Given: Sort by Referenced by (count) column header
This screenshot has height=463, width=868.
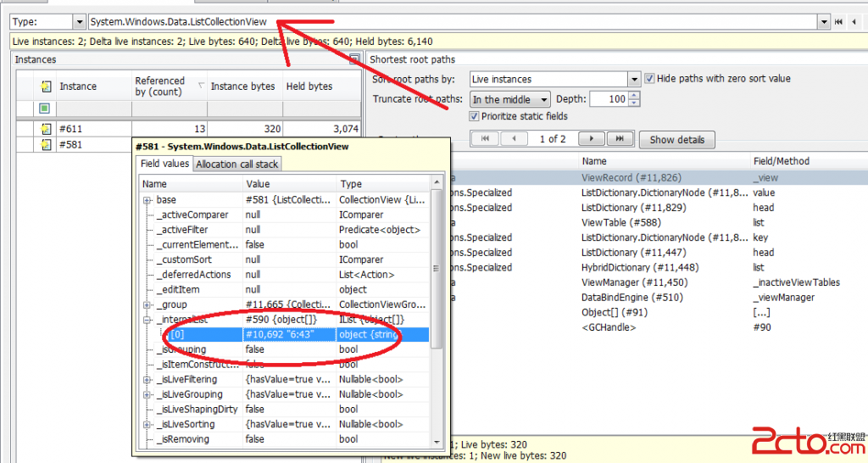Looking at the screenshot, I should (166, 86).
